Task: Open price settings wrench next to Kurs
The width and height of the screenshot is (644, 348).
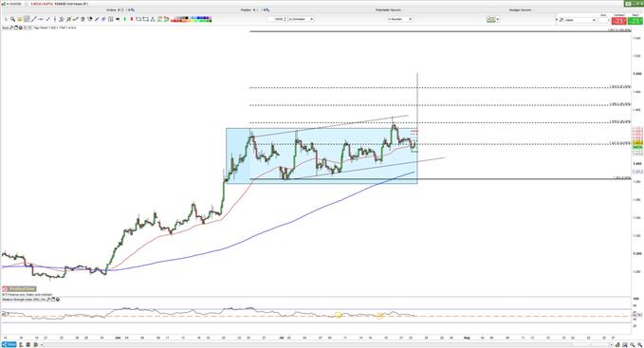Action: 11,27
